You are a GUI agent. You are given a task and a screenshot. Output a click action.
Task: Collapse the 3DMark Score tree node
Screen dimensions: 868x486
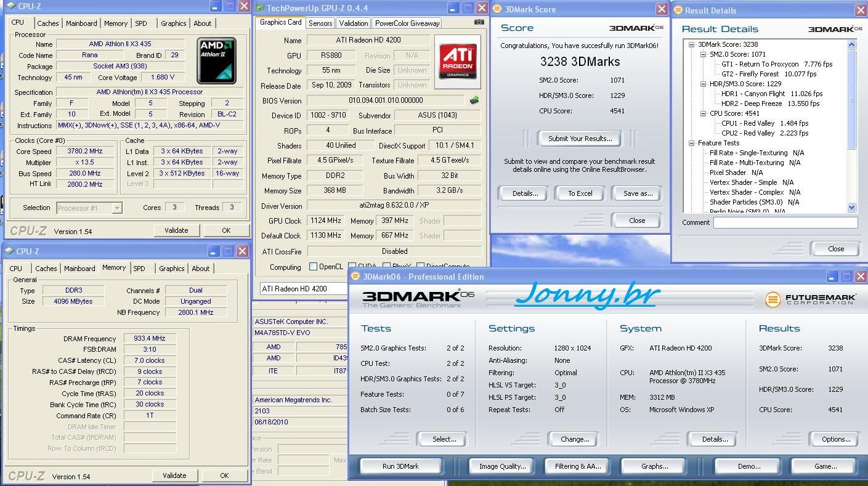click(692, 44)
